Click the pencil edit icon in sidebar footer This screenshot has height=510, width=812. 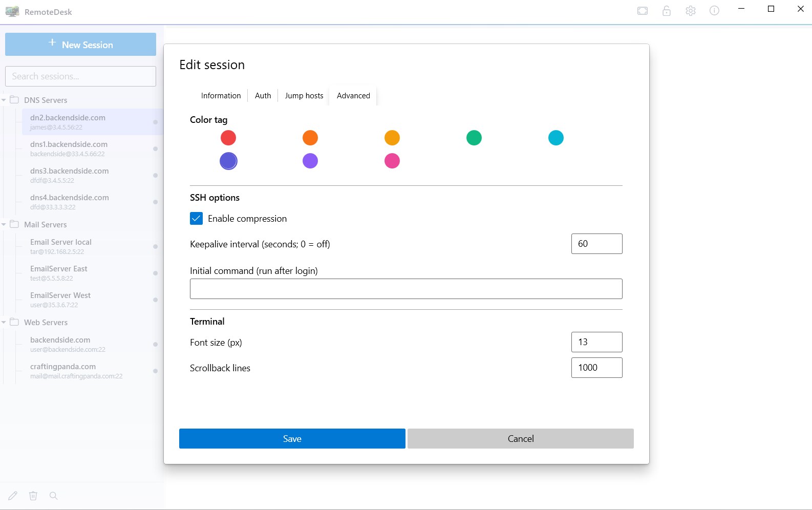(13, 496)
